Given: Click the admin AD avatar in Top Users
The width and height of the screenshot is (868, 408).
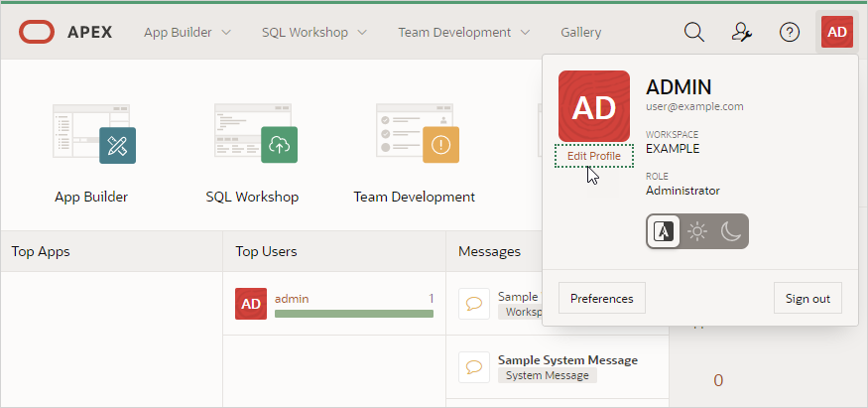Looking at the screenshot, I should coord(251,304).
